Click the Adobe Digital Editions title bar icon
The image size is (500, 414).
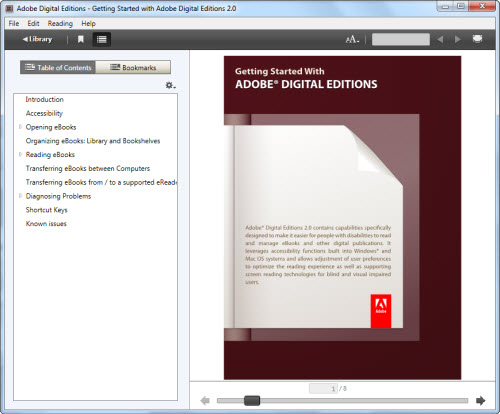click(x=9, y=8)
